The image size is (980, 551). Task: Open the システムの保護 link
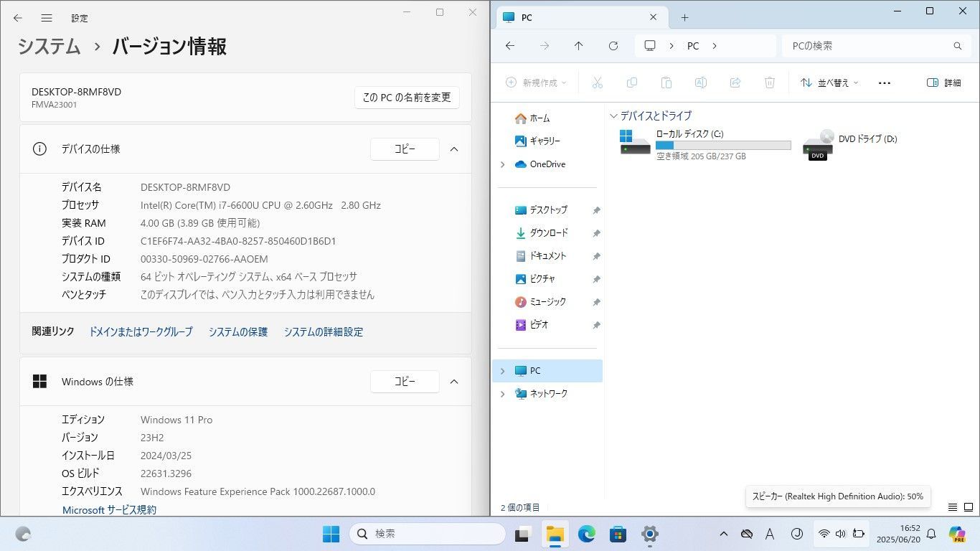pyautogui.click(x=237, y=331)
